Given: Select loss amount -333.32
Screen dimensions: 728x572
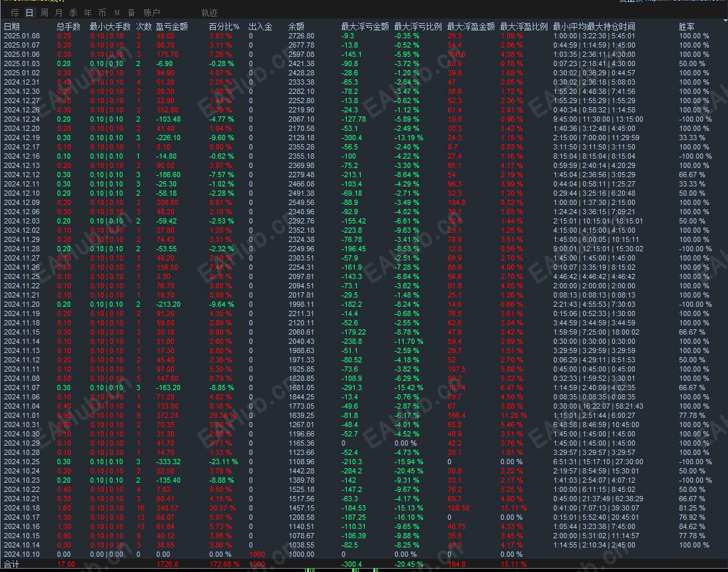Looking at the screenshot, I should click(x=168, y=462).
